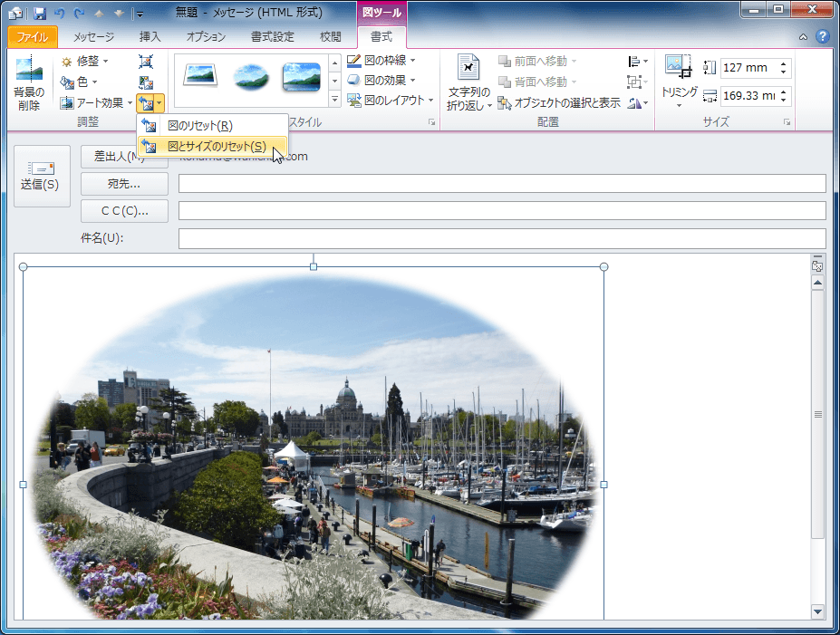840x635 pixels.
Task: Click Send Backward (背面へ移動) button
Action: tap(537, 82)
